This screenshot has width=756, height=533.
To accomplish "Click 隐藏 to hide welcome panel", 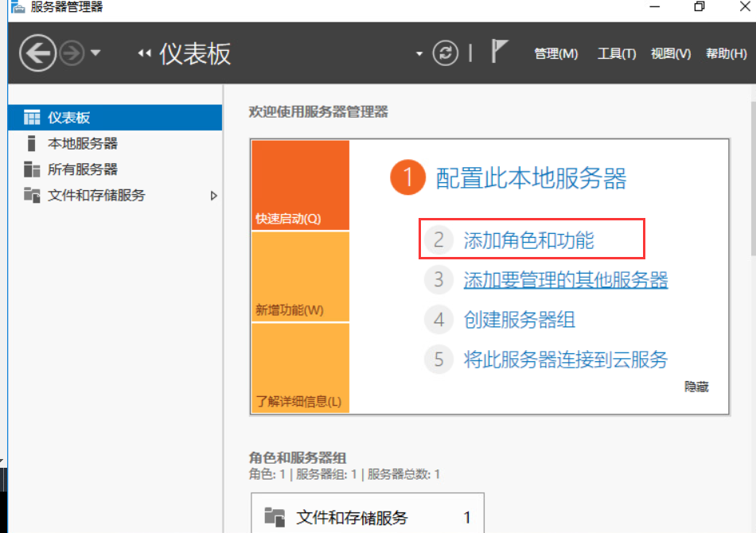I will (696, 387).
